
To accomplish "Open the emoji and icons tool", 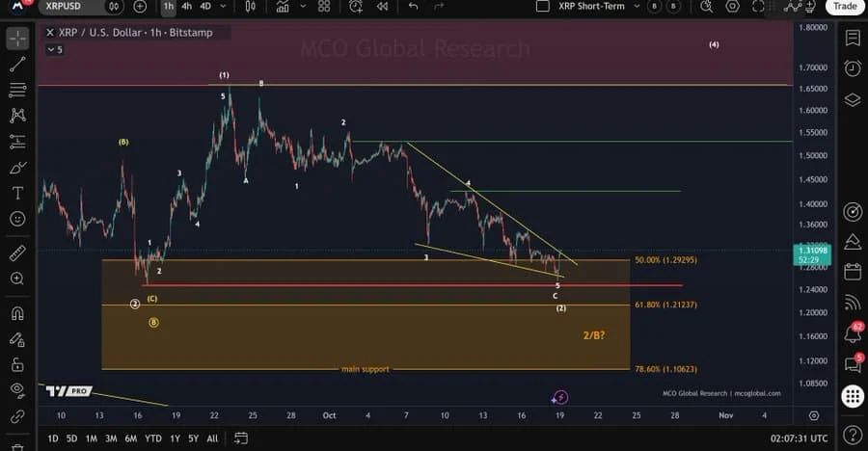I will (17, 219).
